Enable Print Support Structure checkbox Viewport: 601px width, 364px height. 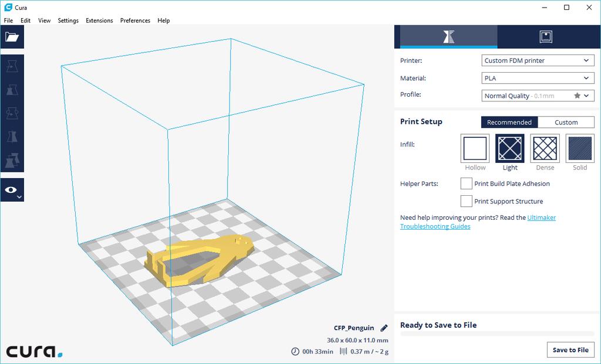click(x=466, y=201)
